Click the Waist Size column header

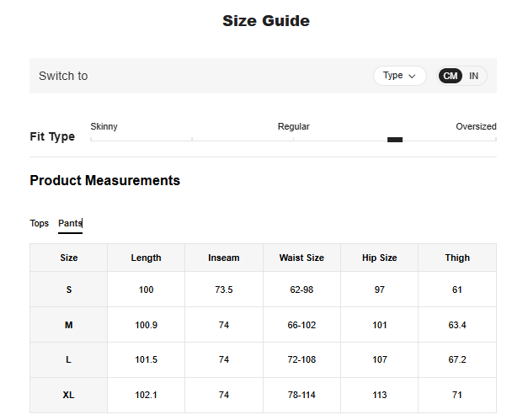[x=301, y=258]
